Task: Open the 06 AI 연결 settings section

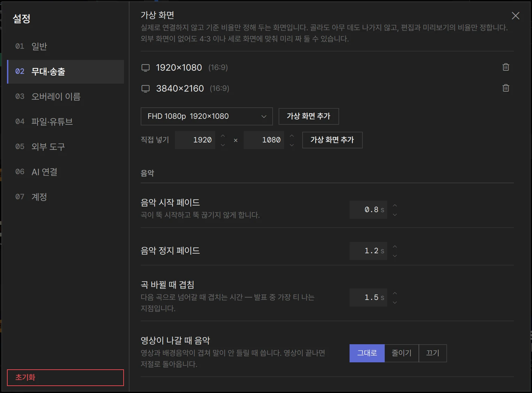Action: tap(65, 172)
